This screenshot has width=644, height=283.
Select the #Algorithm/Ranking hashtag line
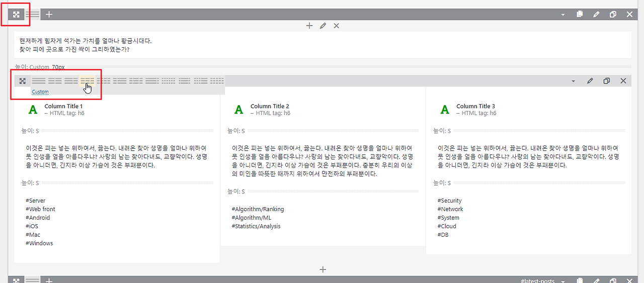click(x=258, y=209)
